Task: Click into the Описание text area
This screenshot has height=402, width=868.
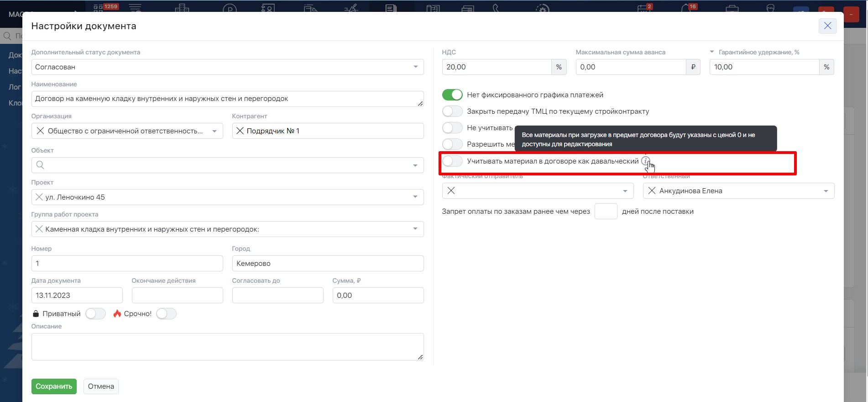Action: 227,347
